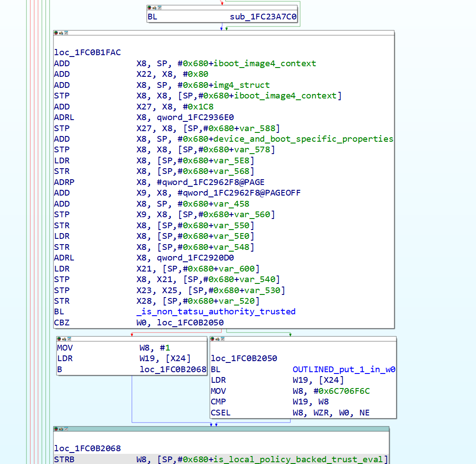
Task: Click the group icon on the MOV W8, #1 node
Action: point(69,339)
